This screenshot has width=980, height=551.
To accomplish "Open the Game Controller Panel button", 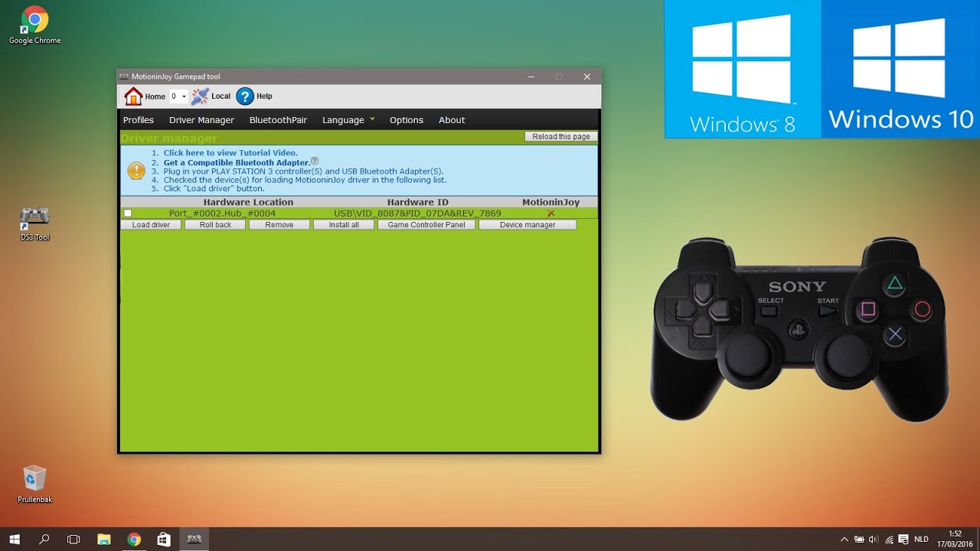I will [x=426, y=225].
